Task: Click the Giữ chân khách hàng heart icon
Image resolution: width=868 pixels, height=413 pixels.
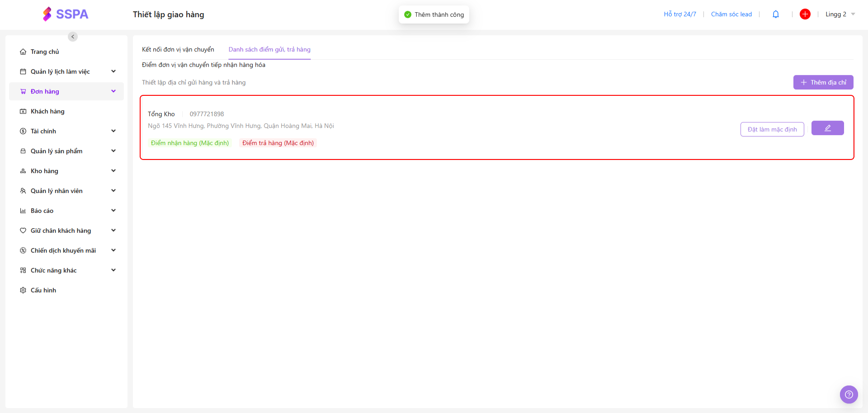Action: 23,231
